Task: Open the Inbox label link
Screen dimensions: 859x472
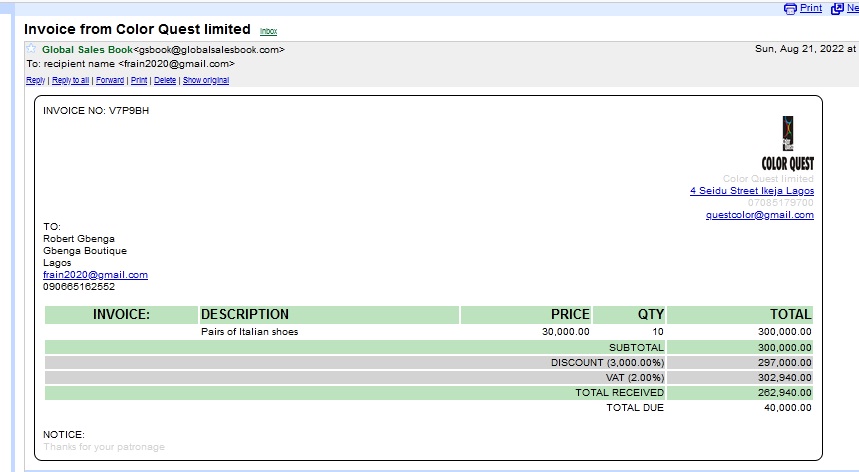Action: pyautogui.click(x=268, y=32)
